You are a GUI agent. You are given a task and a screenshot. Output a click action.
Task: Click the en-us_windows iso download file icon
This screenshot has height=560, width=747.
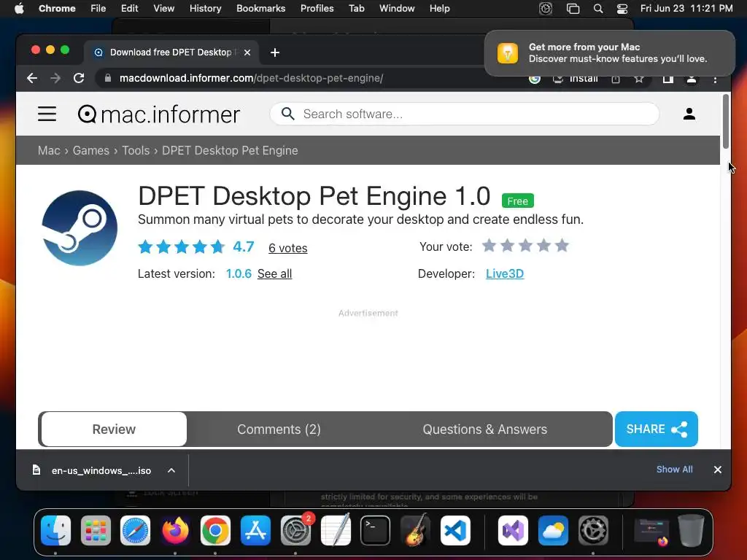36,470
